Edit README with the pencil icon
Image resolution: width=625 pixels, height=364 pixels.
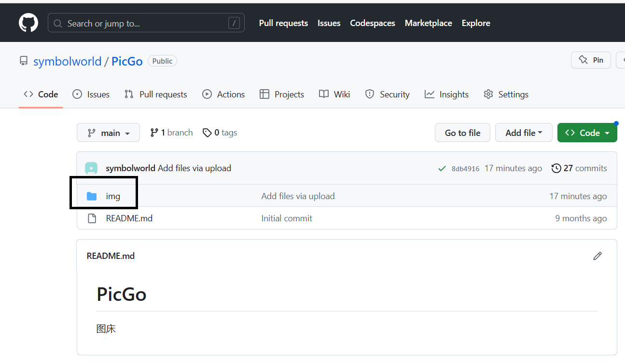point(597,256)
